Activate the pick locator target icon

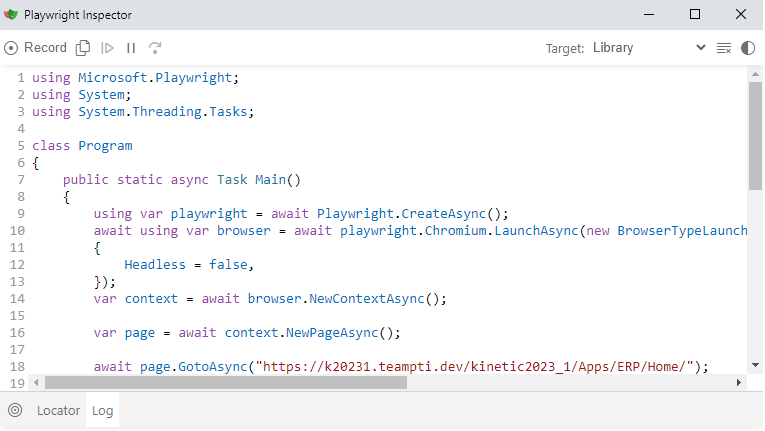15,410
